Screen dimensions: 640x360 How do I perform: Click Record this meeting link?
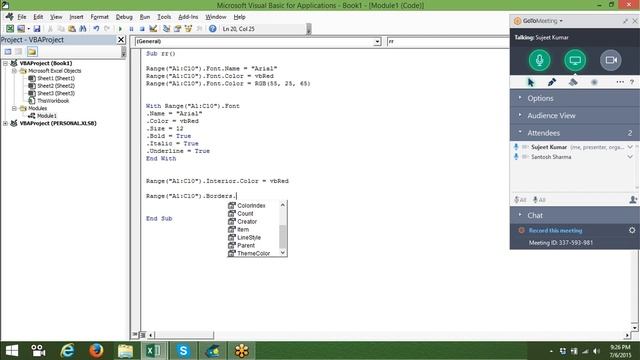coord(556,231)
